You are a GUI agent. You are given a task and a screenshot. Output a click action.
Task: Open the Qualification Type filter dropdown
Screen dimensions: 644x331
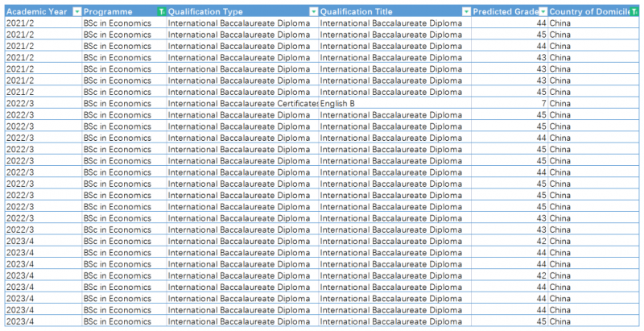coord(314,12)
